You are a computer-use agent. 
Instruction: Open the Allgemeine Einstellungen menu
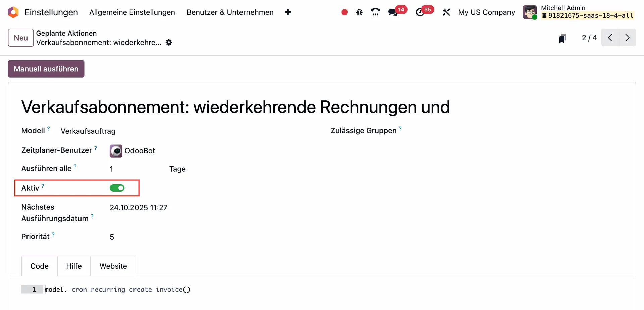coord(132,12)
